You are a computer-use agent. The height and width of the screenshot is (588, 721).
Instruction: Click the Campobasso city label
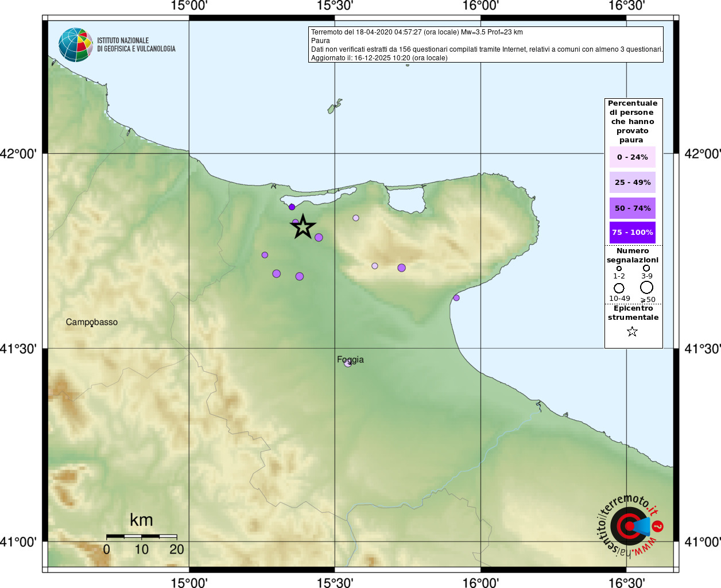92,322
